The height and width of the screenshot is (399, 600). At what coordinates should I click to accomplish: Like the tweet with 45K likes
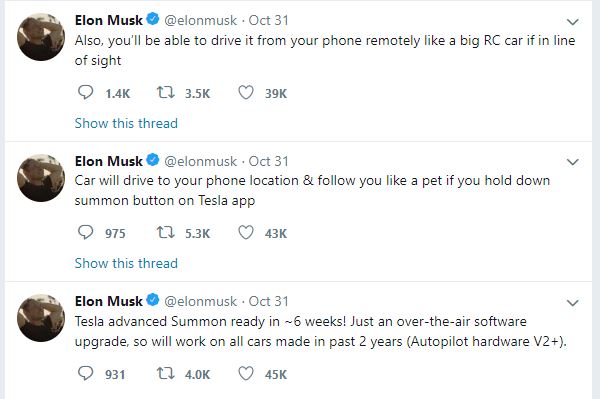(246, 373)
